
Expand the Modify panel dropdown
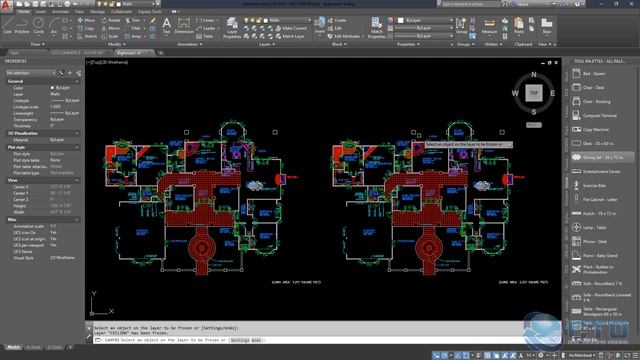point(116,44)
